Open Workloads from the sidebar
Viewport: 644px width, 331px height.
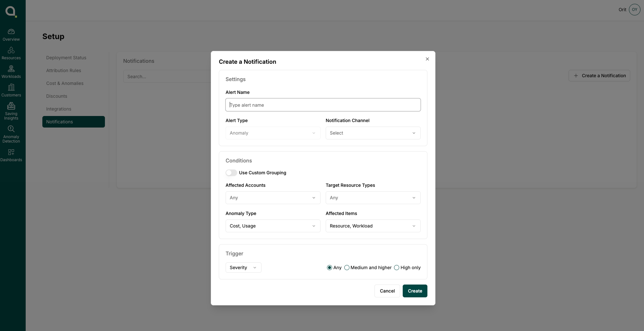pyautogui.click(x=11, y=72)
